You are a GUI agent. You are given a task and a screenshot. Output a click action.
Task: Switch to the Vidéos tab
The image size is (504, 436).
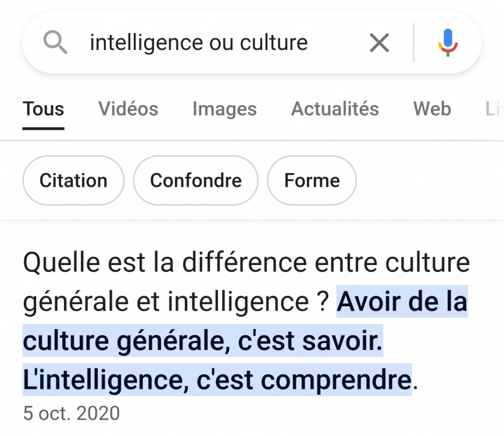128,109
